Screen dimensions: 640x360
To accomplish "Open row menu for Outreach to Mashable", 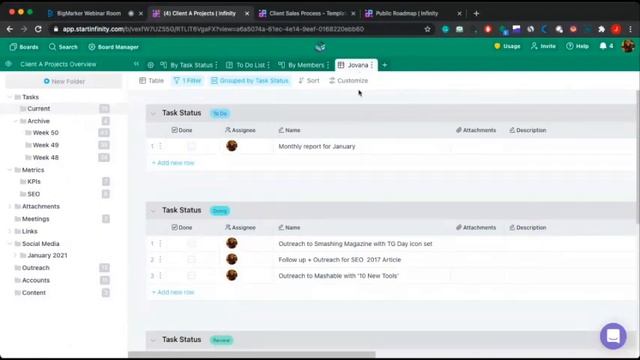I will click(160, 276).
